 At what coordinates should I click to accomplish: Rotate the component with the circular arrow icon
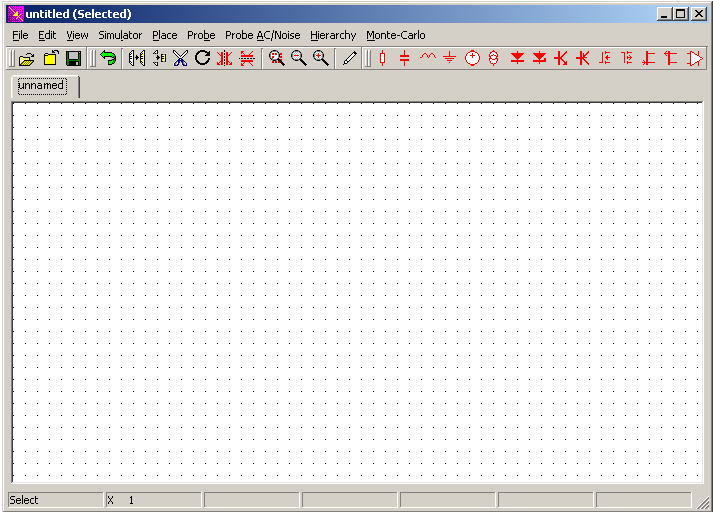point(202,59)
